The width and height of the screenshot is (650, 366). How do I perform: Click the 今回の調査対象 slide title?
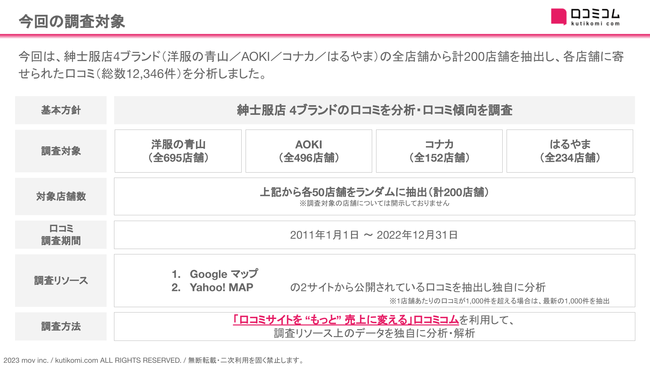pos(72,21)
